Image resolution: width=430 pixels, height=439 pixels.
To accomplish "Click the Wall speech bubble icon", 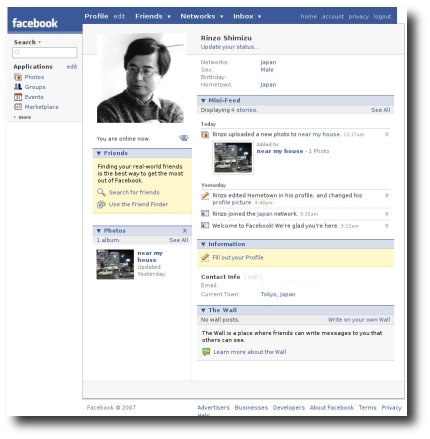I will pos(206,352).
